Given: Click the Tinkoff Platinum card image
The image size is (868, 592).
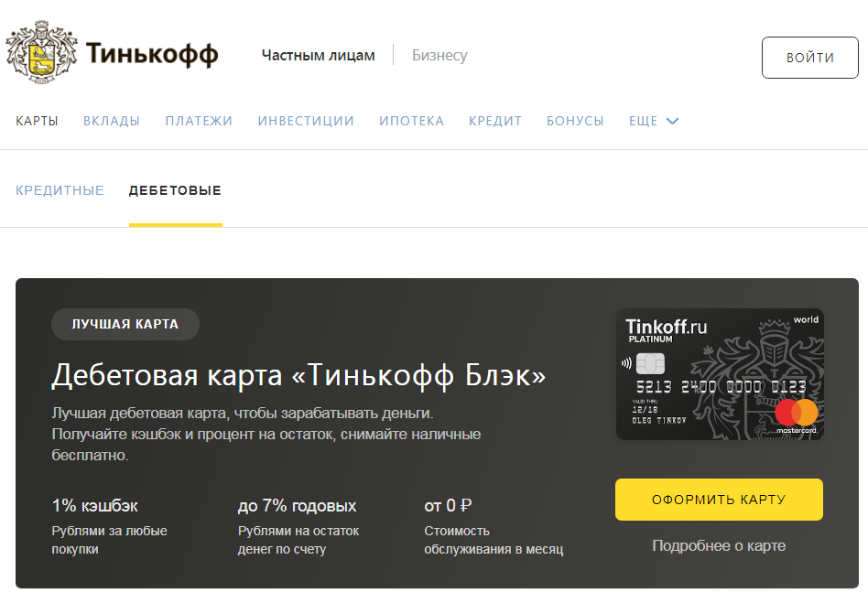Looking at the screenshot, I should pyautogui.click(x=720, y=374).
